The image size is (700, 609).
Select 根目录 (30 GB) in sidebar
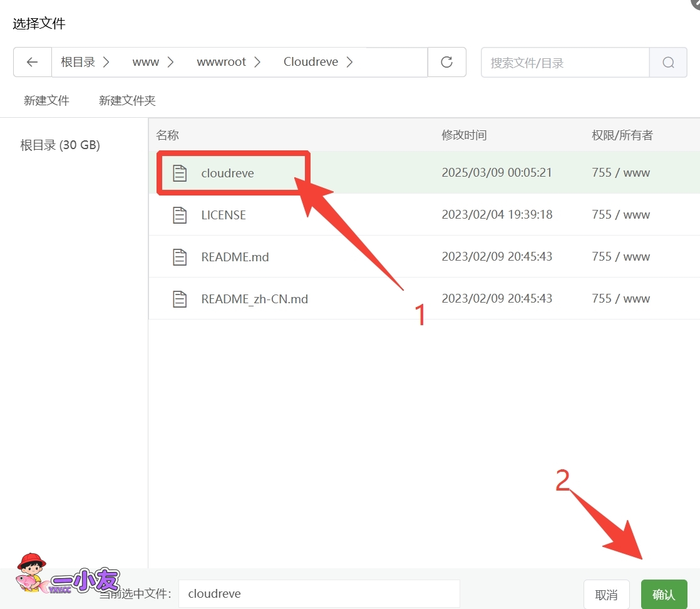tap(60, 145)
